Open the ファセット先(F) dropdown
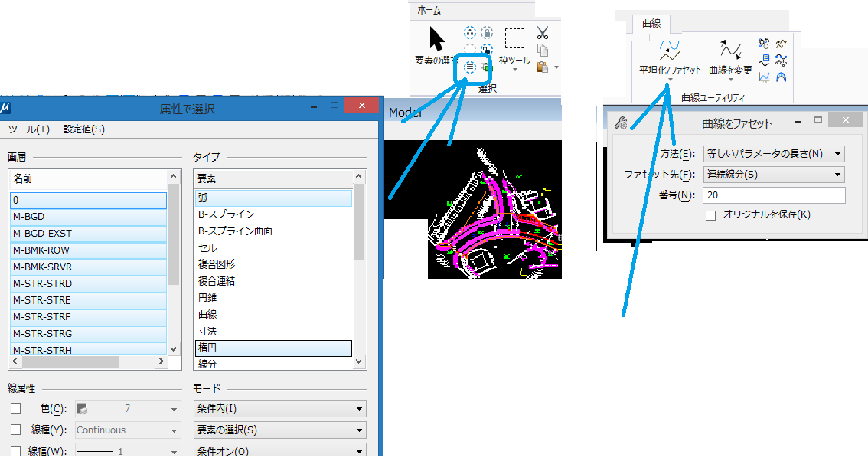 pos(773,175)
